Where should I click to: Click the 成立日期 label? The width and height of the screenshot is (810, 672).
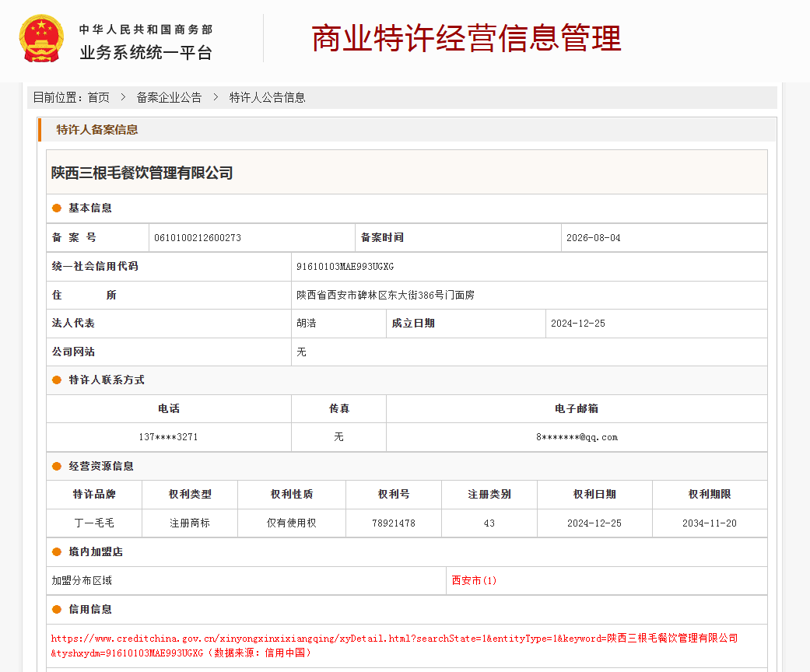click(x=413, y=324)
